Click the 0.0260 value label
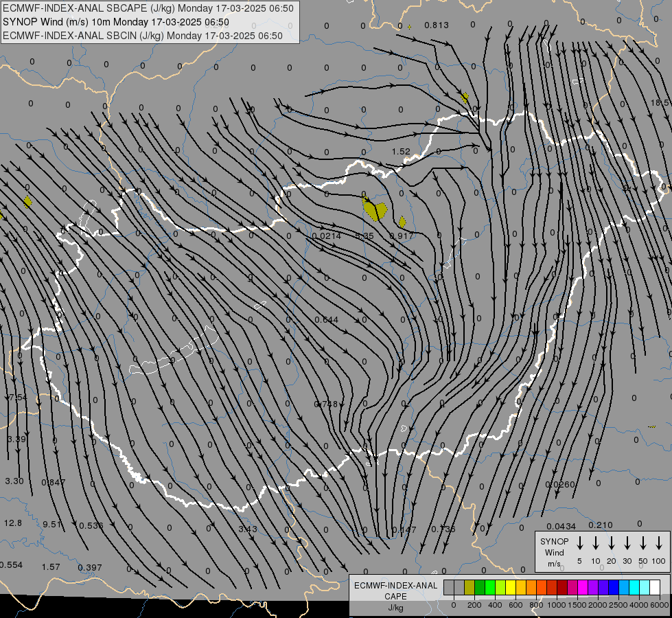This screenshot has height=618, width=672. tap(559, 485)
